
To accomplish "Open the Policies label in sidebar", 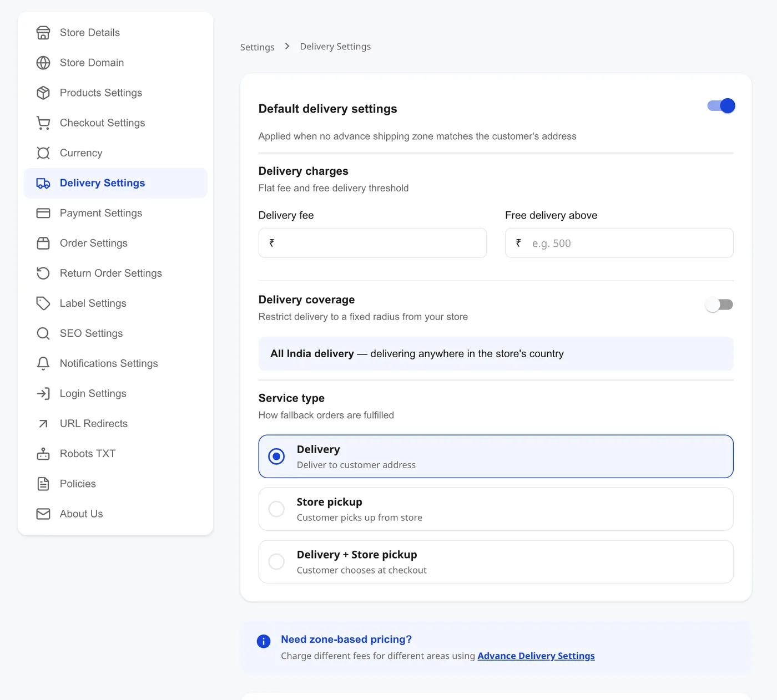I will tap(78, 484).
